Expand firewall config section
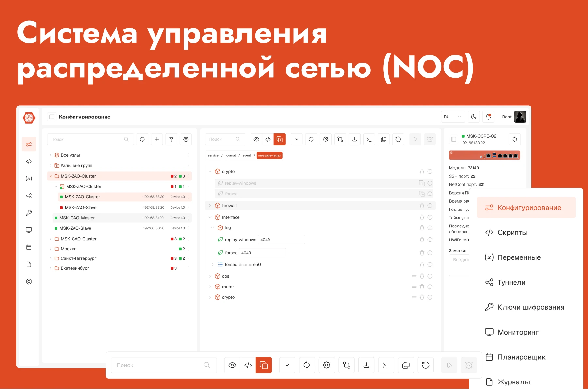This screenshot has width=588, height=389. tap(210, 206)
